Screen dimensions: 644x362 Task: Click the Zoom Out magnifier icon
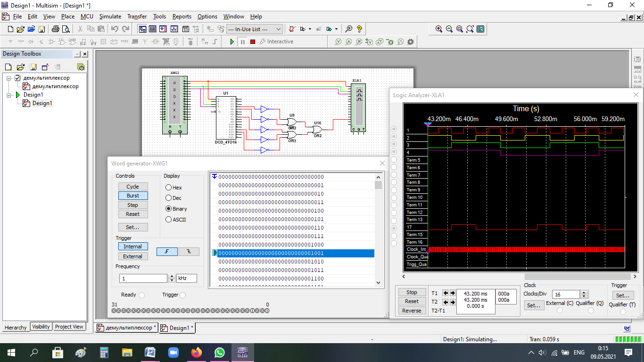449,29
